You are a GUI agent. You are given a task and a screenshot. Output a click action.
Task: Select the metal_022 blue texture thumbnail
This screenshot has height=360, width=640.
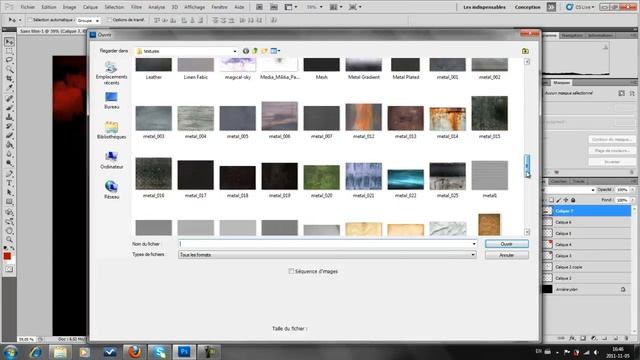(405, 180)
